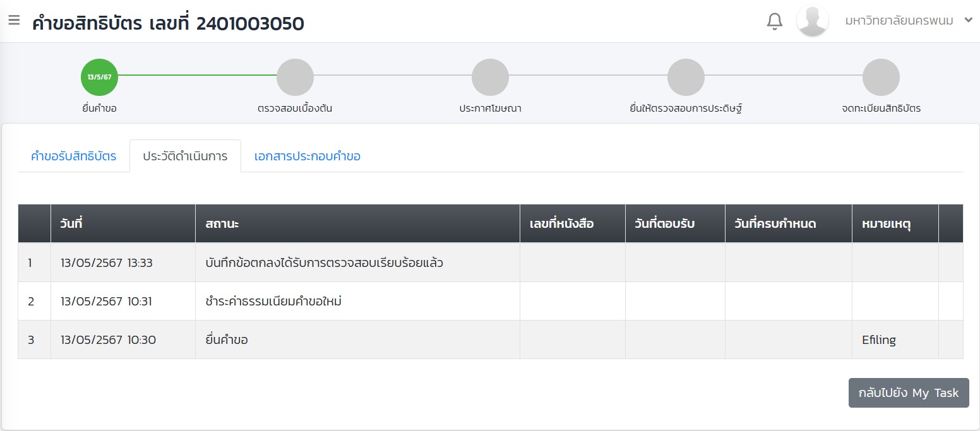
Task: Click the ยื่นให้ตรวจสอบการประดิษฐ์ step circle
Action: pos(686,77)
